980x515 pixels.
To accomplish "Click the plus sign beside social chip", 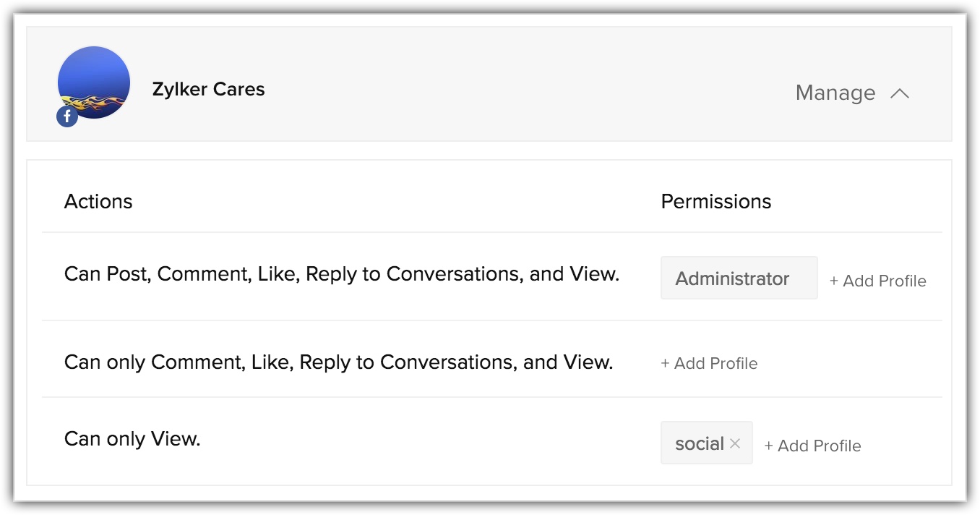I will [769, 446].
